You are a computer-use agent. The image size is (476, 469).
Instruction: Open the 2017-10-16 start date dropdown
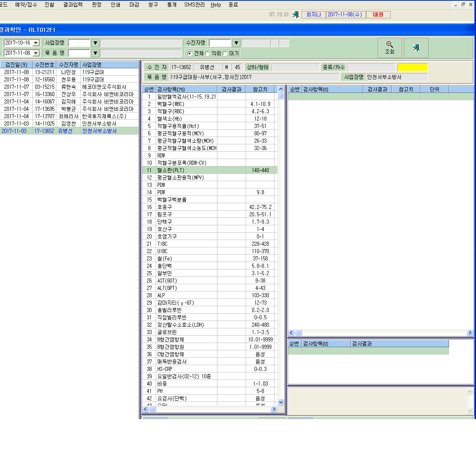36,43
